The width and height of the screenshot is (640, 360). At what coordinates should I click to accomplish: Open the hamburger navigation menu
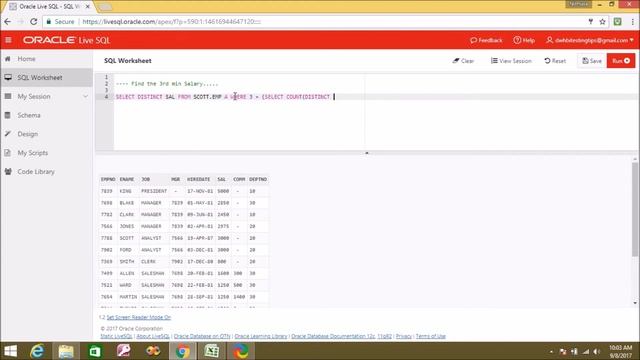pos(8,40)
